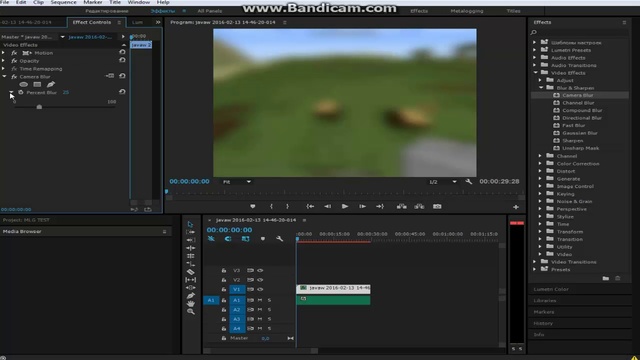Step back one frame
Viewport: 640px width, 360px height.
pyautogui.click(x=327, y=207)
